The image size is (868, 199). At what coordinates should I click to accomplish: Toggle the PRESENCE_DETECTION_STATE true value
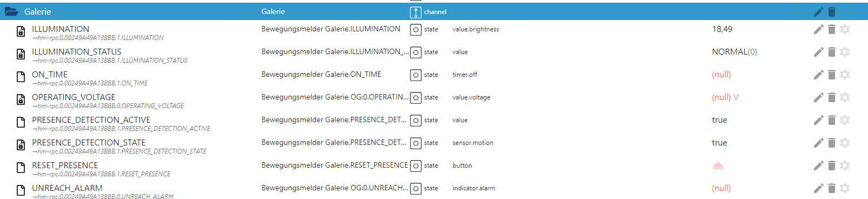click(719, 143)
